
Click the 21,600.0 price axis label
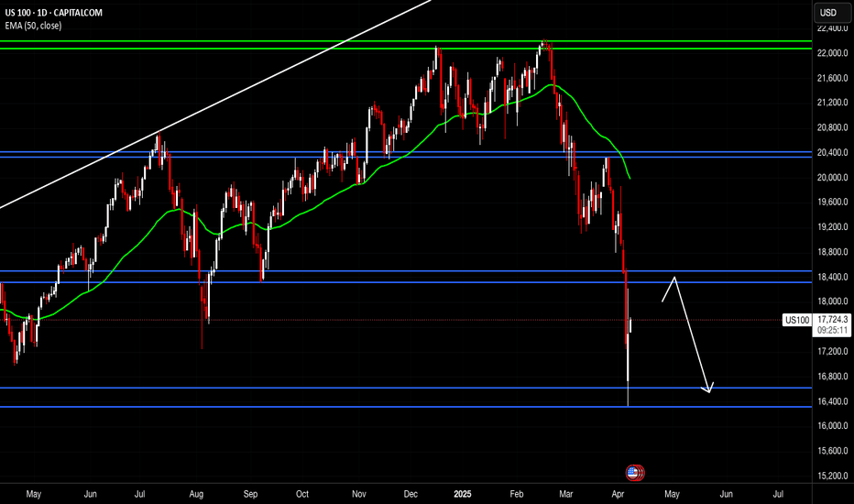point(833,78)
